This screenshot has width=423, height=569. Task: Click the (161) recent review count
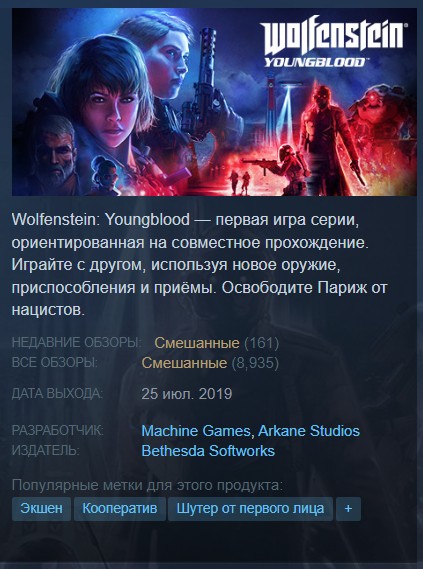tap(262, 343)
